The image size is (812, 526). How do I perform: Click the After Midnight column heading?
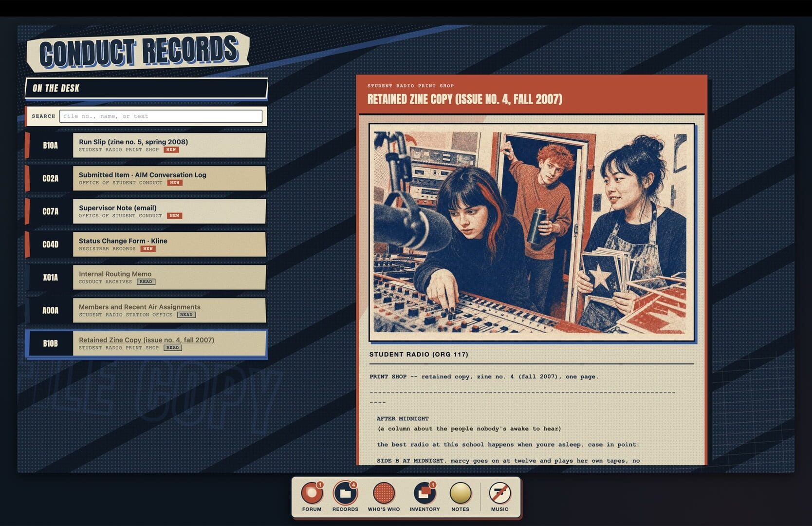[x=403, y=419]
